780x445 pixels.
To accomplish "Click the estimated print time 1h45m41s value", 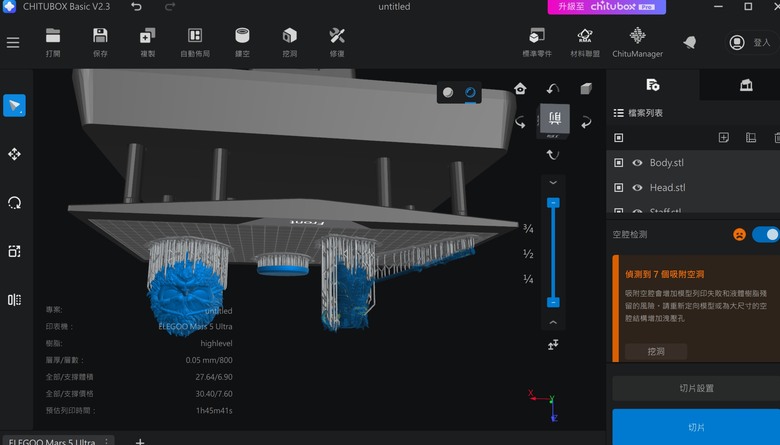I will point(214,411).
